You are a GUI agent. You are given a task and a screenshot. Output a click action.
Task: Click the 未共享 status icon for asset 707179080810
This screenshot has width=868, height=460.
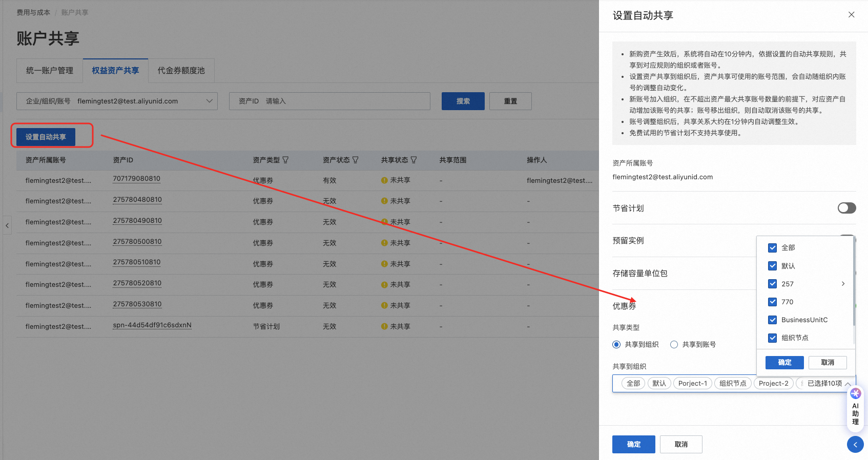point(384,180)
